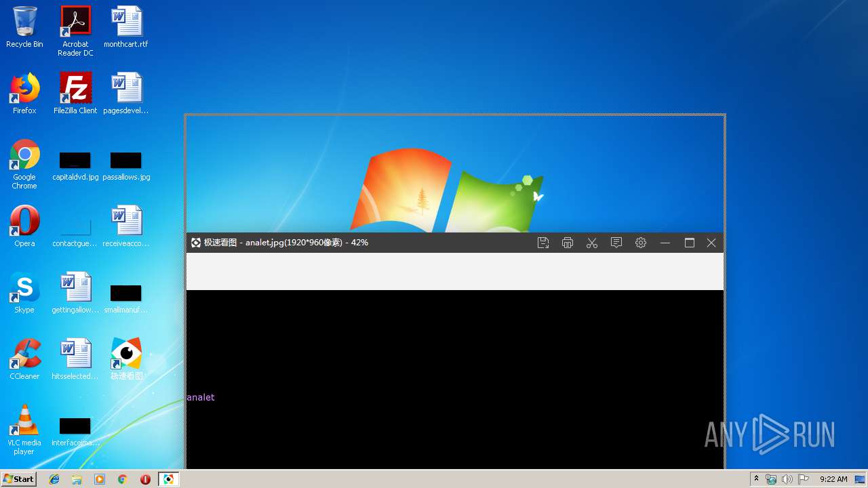Open the Action Center flag icon

click(x=804, y=479)
